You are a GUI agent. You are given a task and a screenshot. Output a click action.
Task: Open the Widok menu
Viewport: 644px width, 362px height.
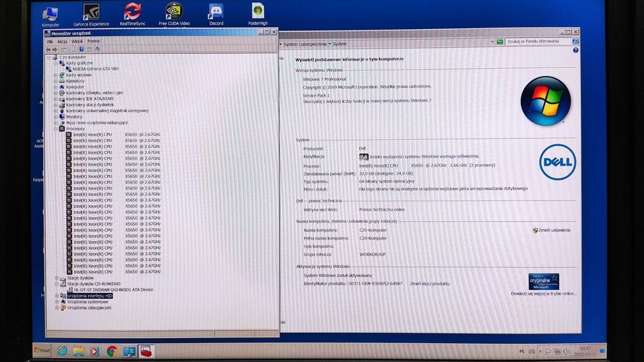(x=77, y=41)
